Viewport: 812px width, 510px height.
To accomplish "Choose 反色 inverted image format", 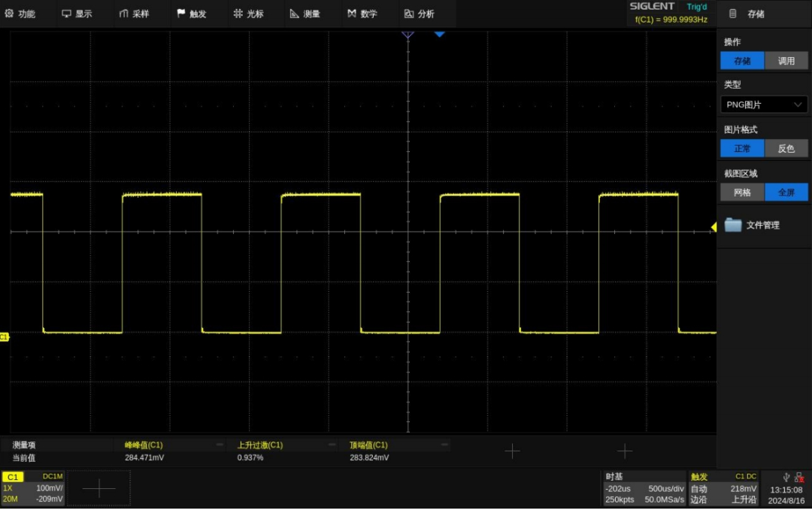I will pos(786,148).
